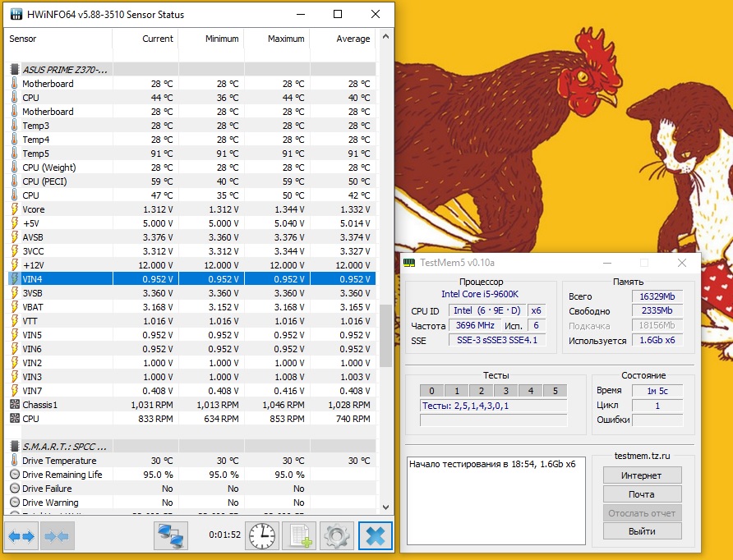Screen dimensions: 733x560
Task: Click the 3696 MHz frequency field
Action: pos(475,325)
